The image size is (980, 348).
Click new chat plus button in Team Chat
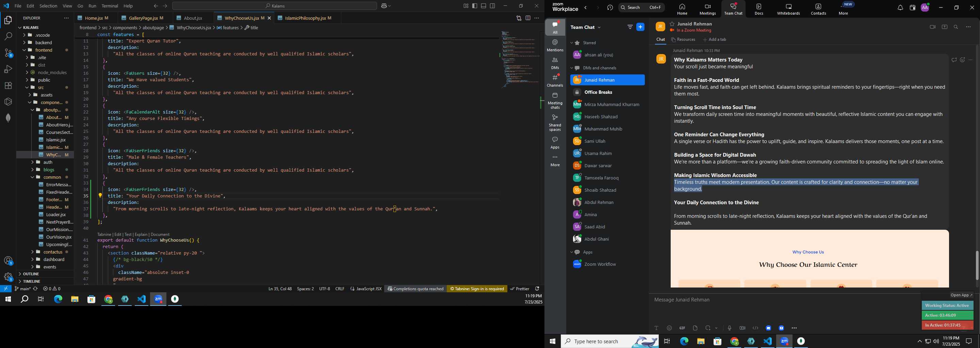641,27
